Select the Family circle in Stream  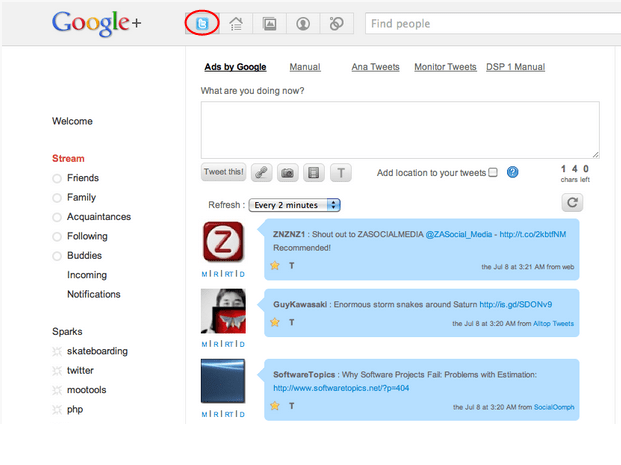click(57, 198)
